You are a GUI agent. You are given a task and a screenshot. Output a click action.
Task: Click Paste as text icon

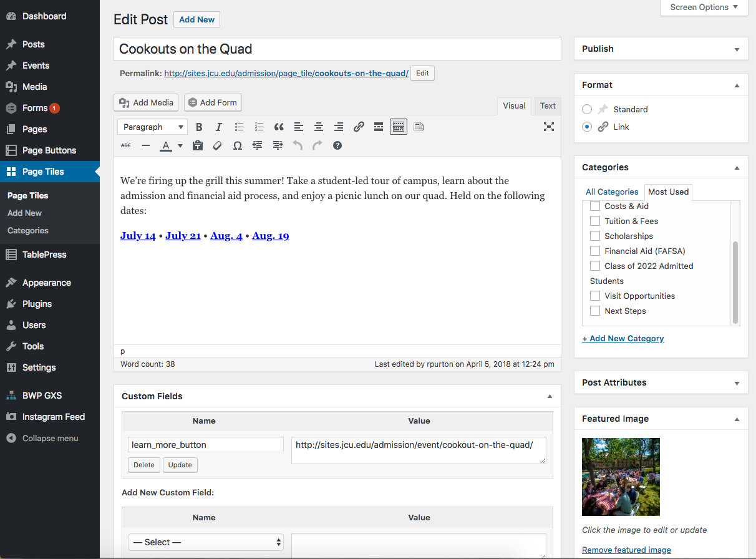(198, 145)
